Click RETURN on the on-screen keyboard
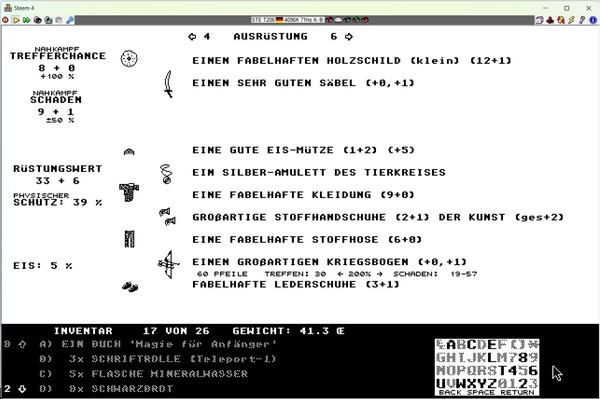This screenshot has width=600, height=399. coord(517,392)
